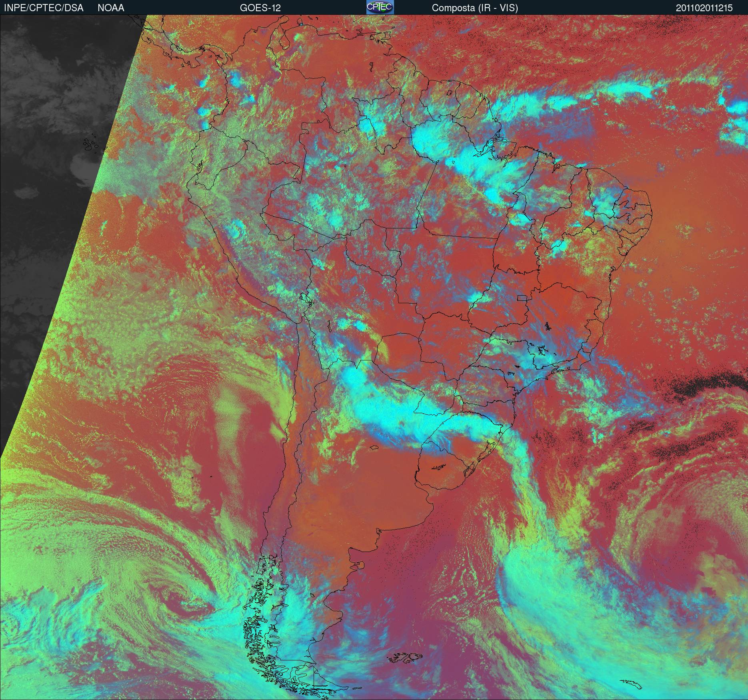Click the INPE/CPTEC/DSA header text
Image resolution: width=748 pixels, height=700 pixels.
44,8
